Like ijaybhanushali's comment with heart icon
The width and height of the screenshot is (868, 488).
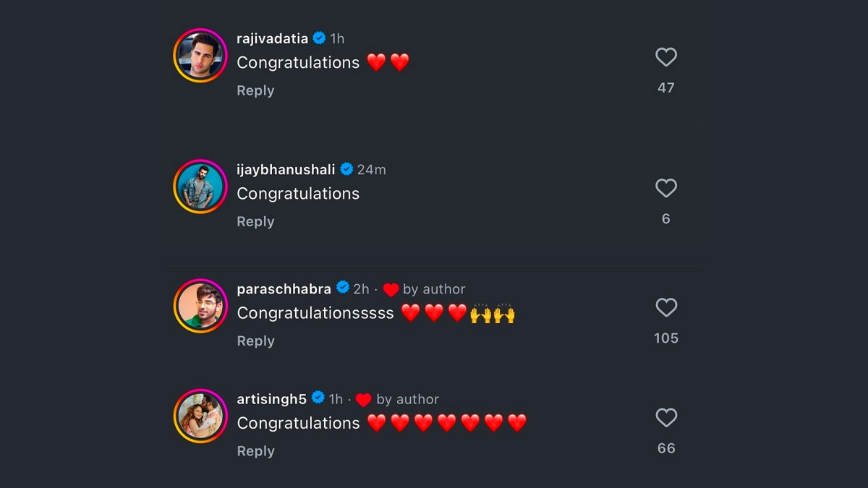665,188
